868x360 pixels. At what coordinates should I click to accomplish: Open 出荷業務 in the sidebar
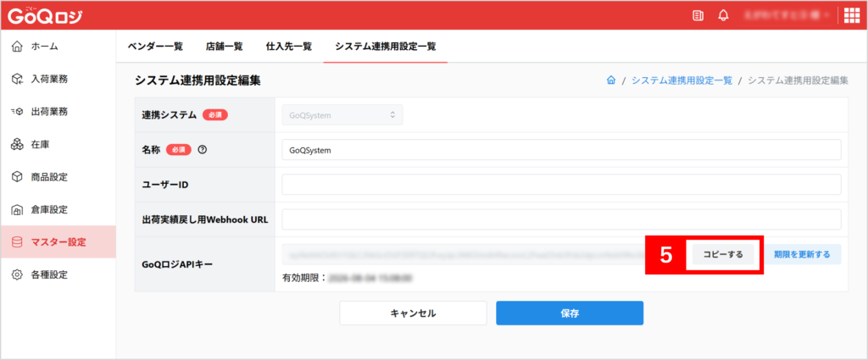point(58,112)
